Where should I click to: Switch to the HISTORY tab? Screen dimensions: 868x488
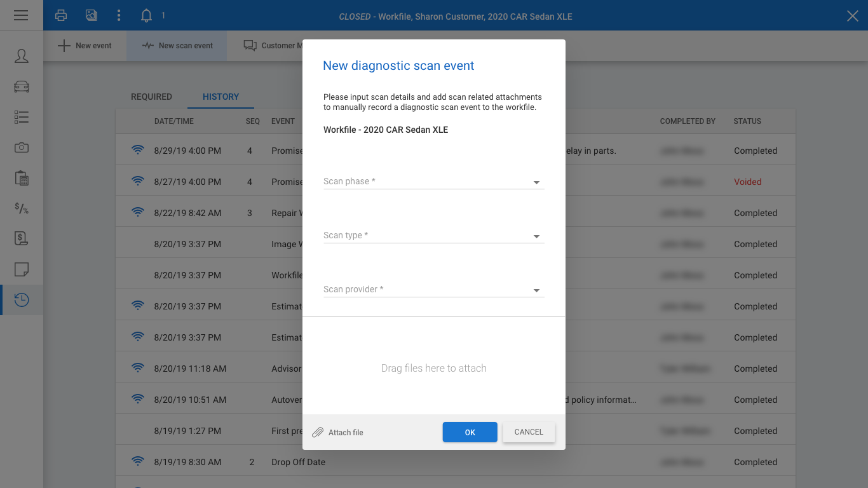220,97
